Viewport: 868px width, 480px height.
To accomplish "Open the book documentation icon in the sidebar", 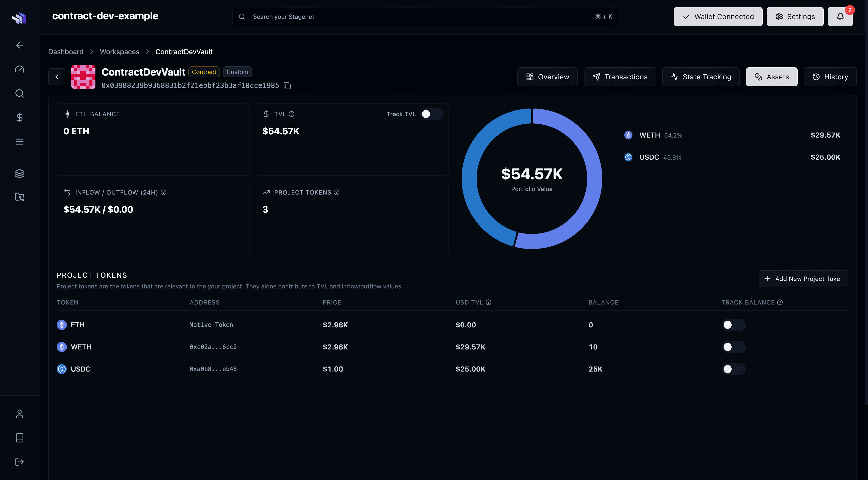I will coord(20,438).
